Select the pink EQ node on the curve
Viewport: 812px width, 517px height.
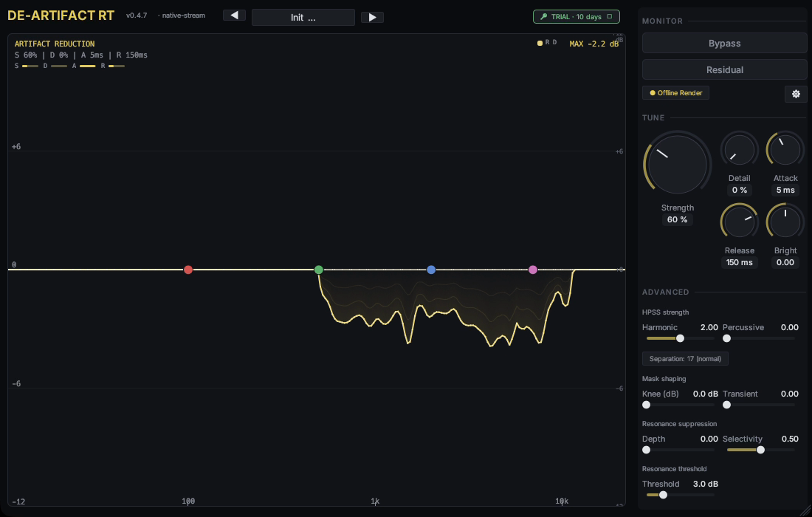point(533,270)
